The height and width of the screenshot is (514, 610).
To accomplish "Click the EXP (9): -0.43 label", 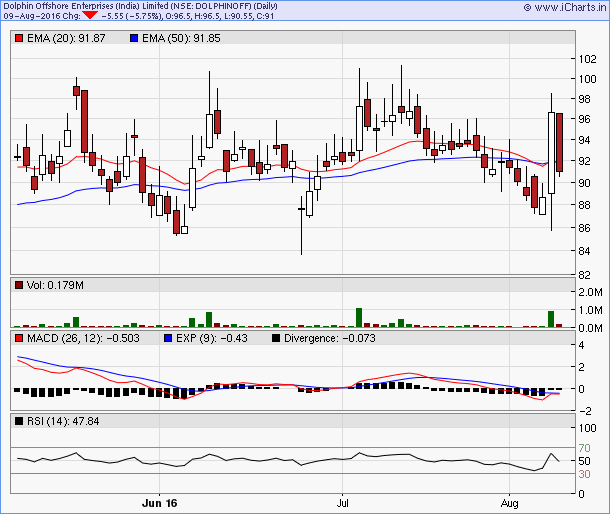I will (212, 338).
